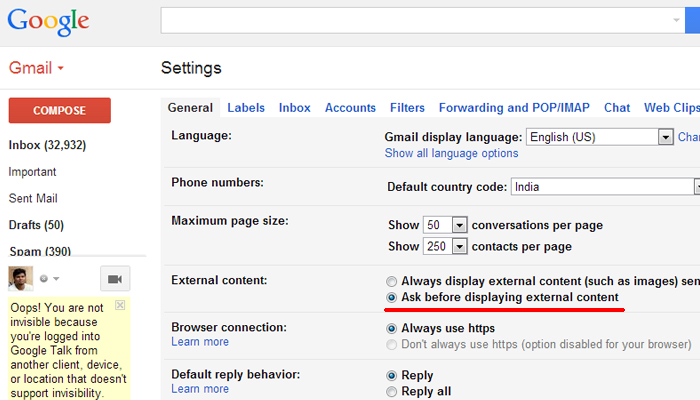Select Always use https option
The height and width of the screenshot is (400, 700).
coord(392,329)
